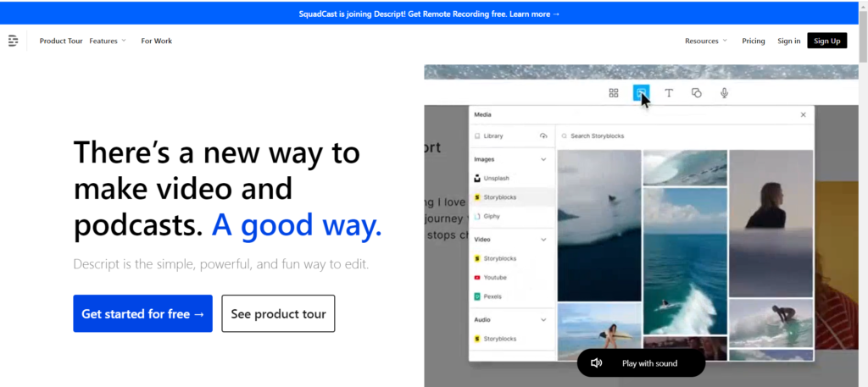Viewport: 868px width, 387px height.
Task: Click the microphone record icon
Action: [724, 93]
